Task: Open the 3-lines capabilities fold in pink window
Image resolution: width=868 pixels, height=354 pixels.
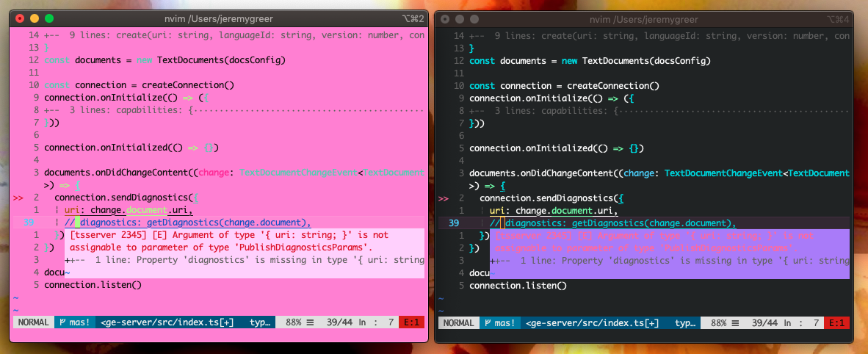Action: pos(234,110)
